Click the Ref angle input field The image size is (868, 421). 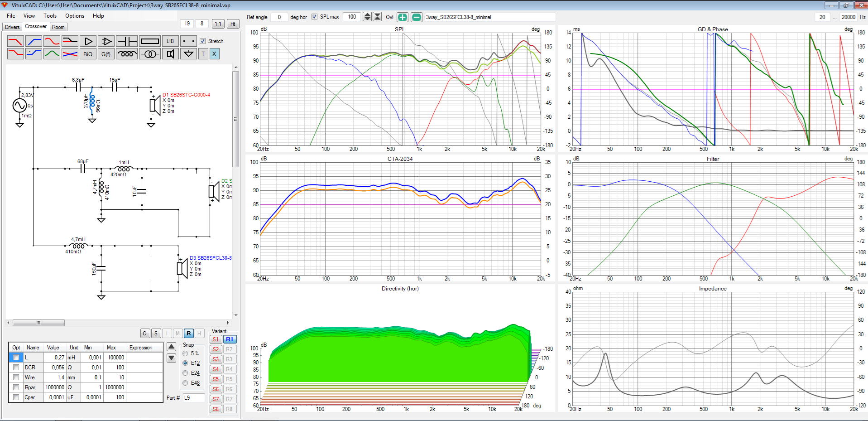pos(279,17)
